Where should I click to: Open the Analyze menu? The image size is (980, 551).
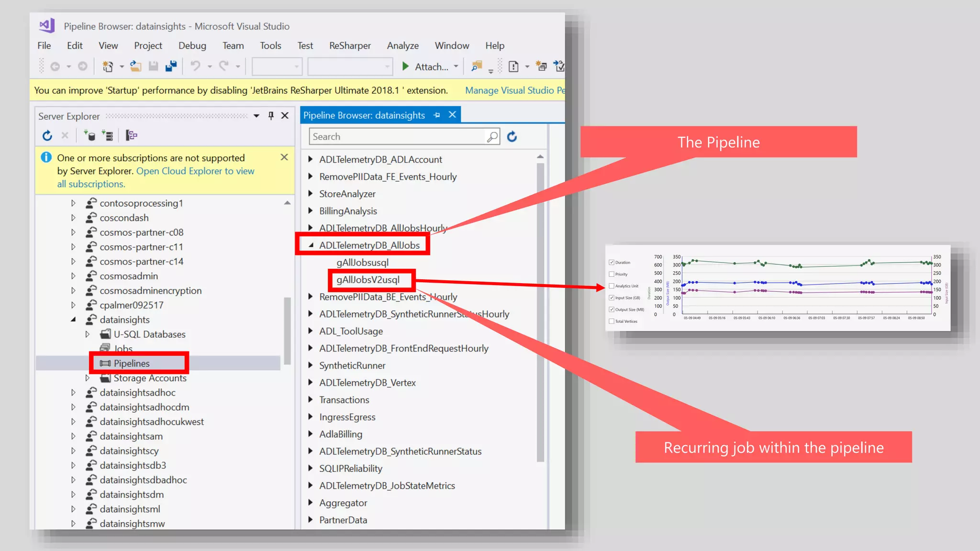403,45
